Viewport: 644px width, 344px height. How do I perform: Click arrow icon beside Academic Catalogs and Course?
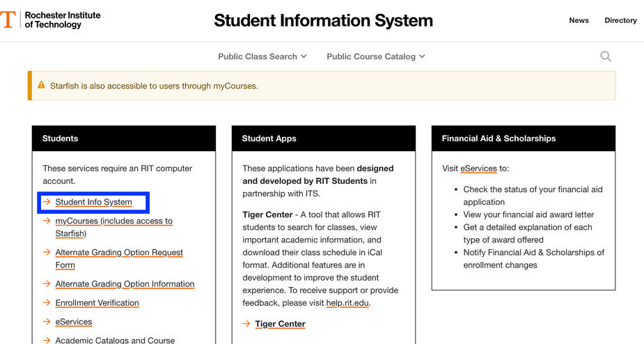pos(47,341)
